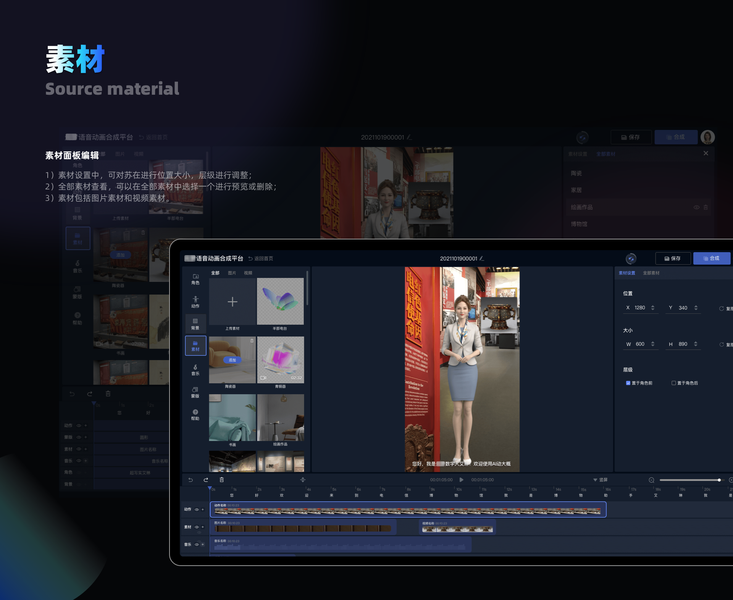The height and width of the screenshot is (600, 733).
Task: Click the blue 合成 (Compose) button
Action: pyautogui.click(x=711, y=258)
